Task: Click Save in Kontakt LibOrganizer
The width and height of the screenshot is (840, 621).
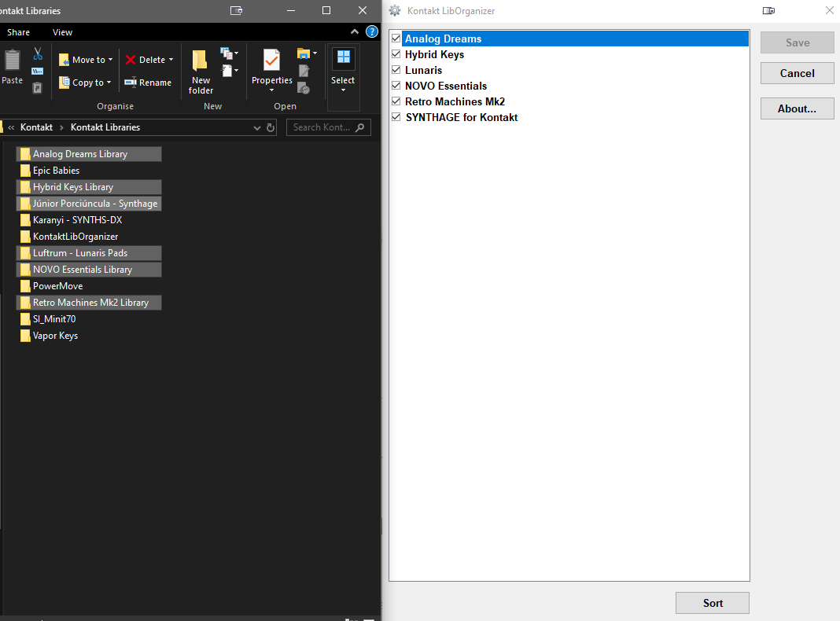Action: [798, 42]
